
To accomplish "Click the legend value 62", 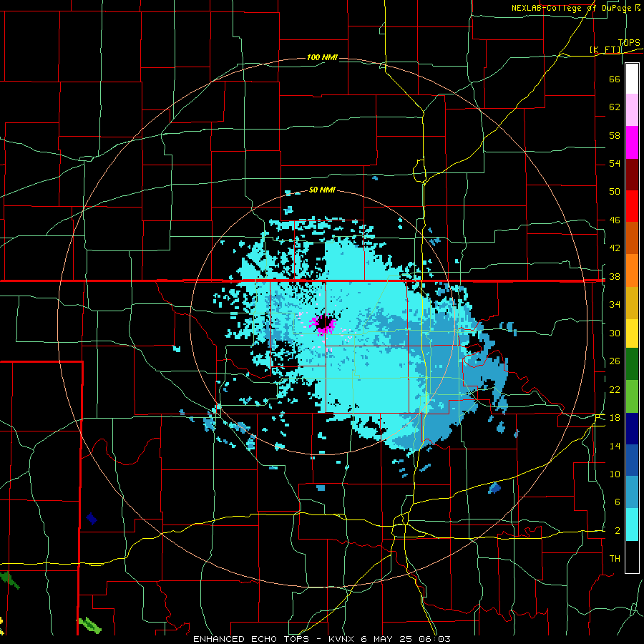I will click(x=615, y=107).
